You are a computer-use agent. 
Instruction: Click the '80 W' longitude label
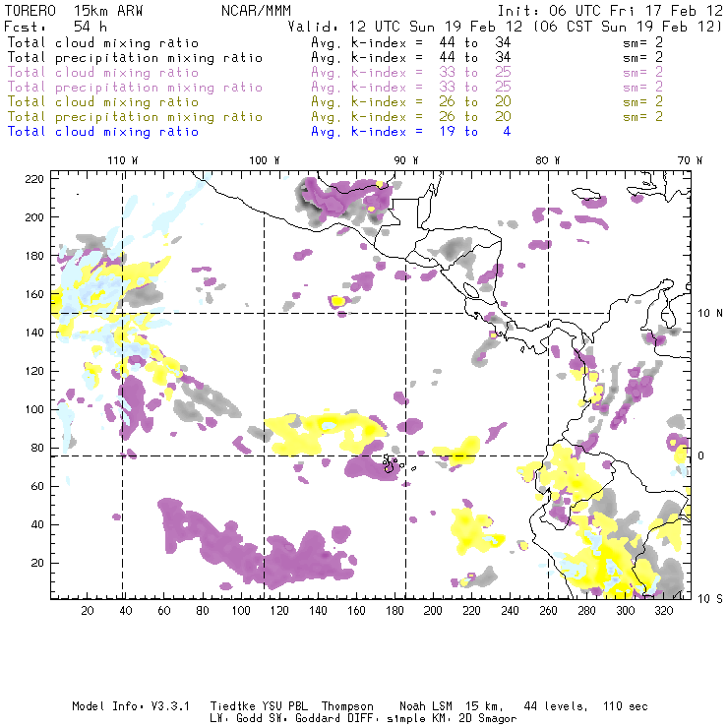click(x=548, y=160)
